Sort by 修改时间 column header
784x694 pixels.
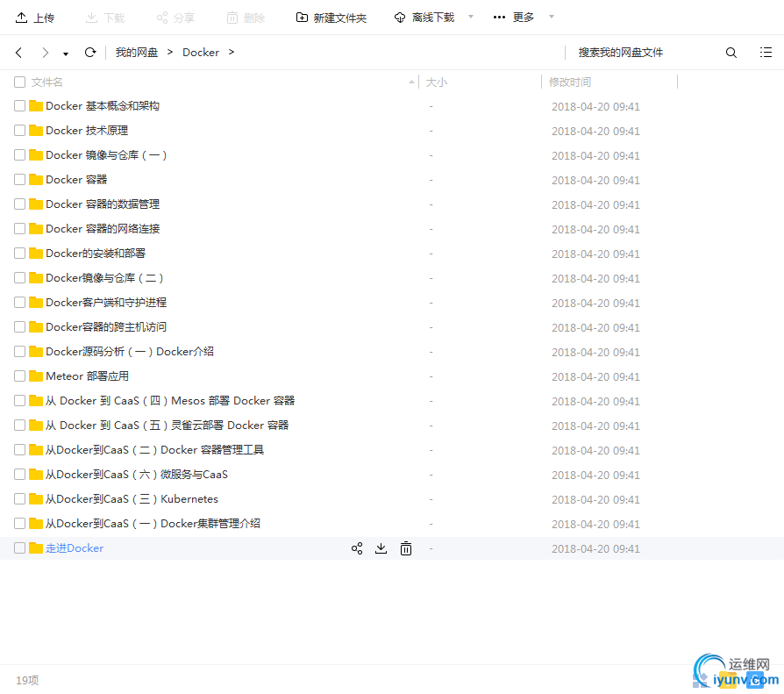click(x=570, y=82)
